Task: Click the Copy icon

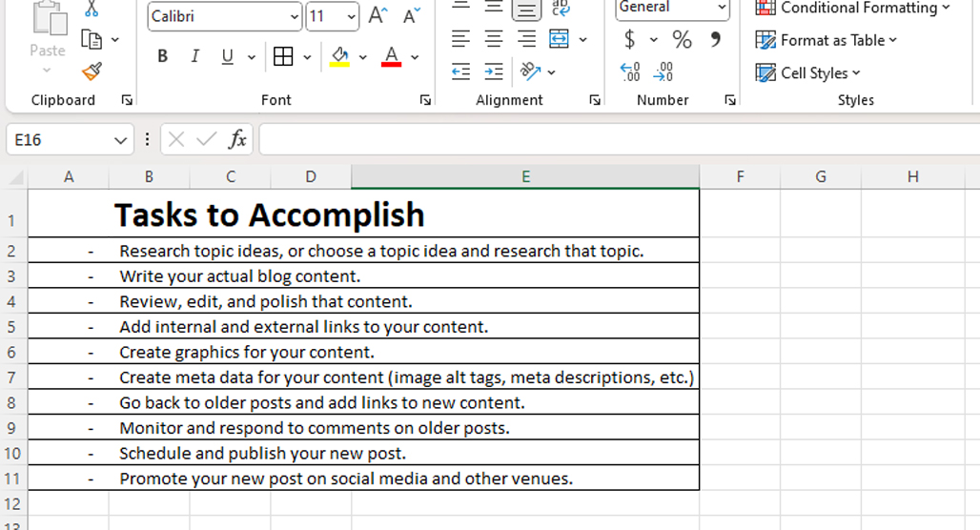Action: pyautogui.click(x=92, y=40)
